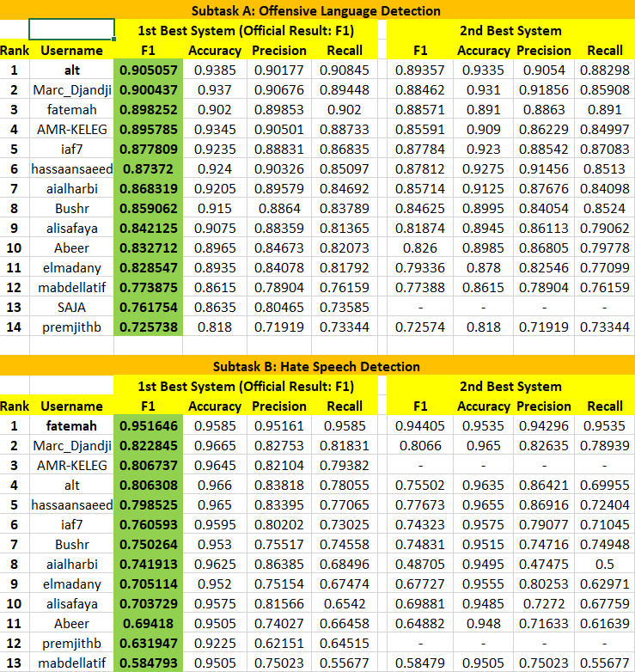Select SAJA's F1 value 0.761754

tap(149, 307)
